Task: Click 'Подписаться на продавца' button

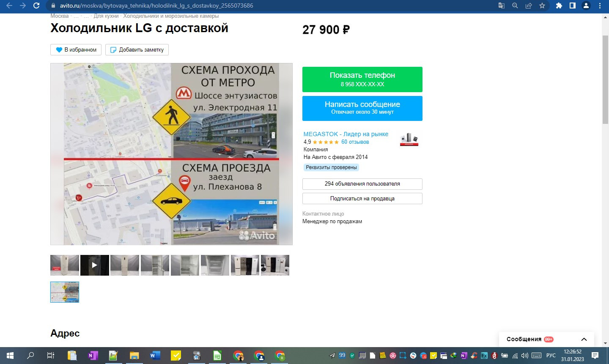Action: [x=362, y=198]
